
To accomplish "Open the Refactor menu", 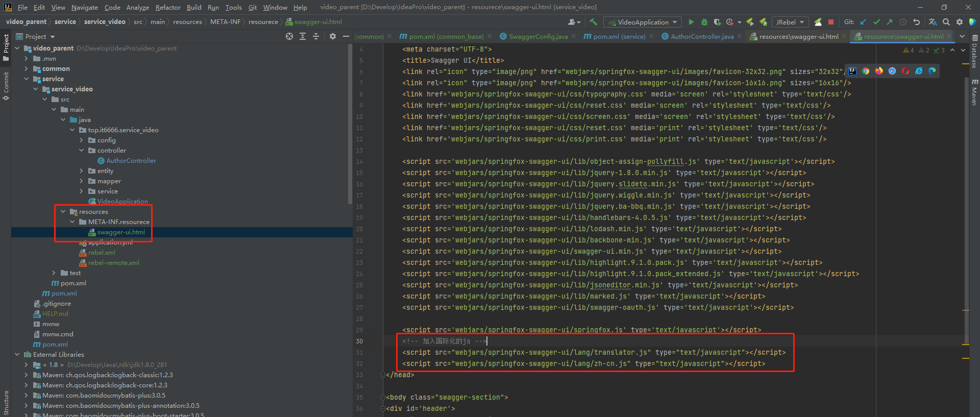I will tap(168, 7).
